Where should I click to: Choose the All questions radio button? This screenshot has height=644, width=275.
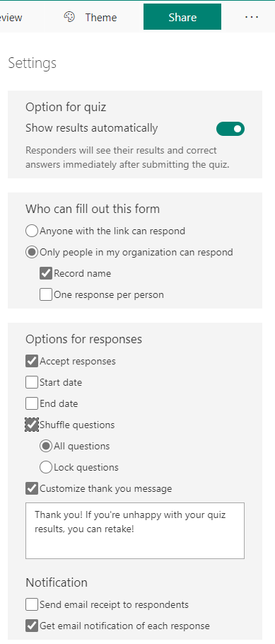coord(46,446)
